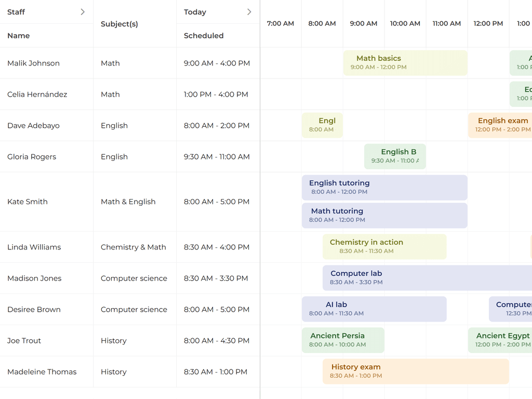Expand the Today column chevron
The width and height of the screenshot is (532, 399).
[249, 12]
